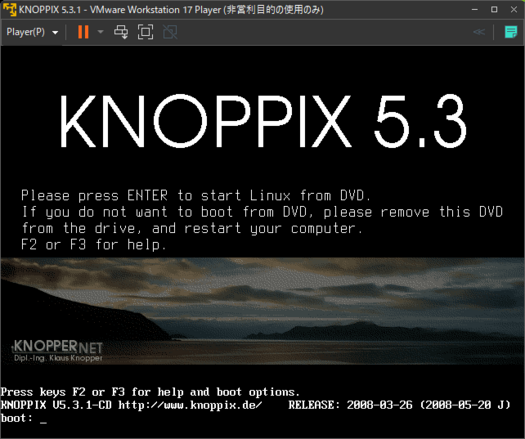
Task: Send Ctrl+Alt+Del to the virtual machine
Action: pos(121,32)
